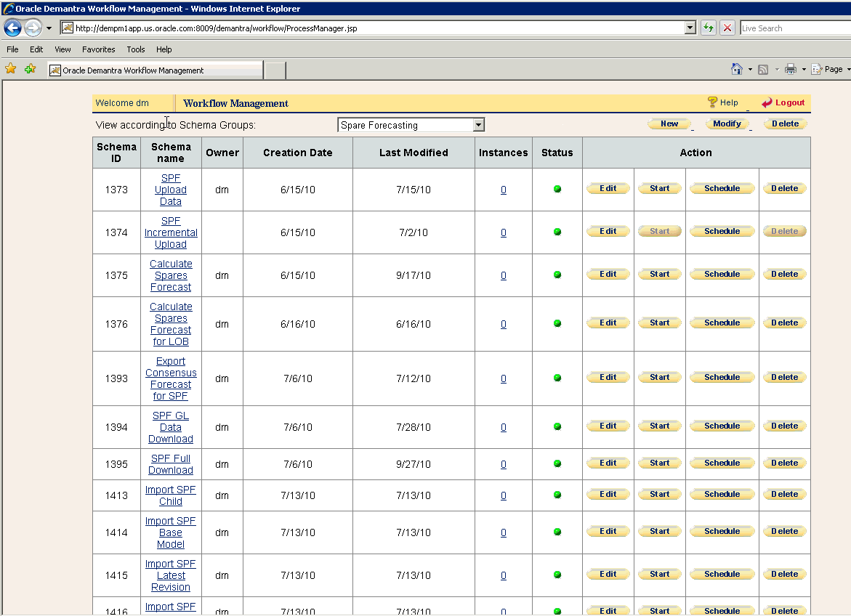
Task: Open the SPF Incremental Upload link
Action: pos(170,233)
